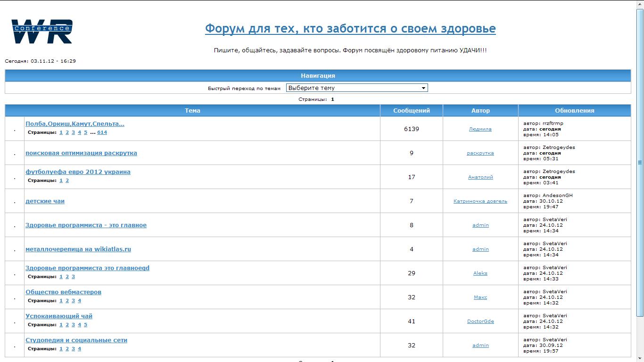Open topic Студопедия и социальные сети

(76, 340)
